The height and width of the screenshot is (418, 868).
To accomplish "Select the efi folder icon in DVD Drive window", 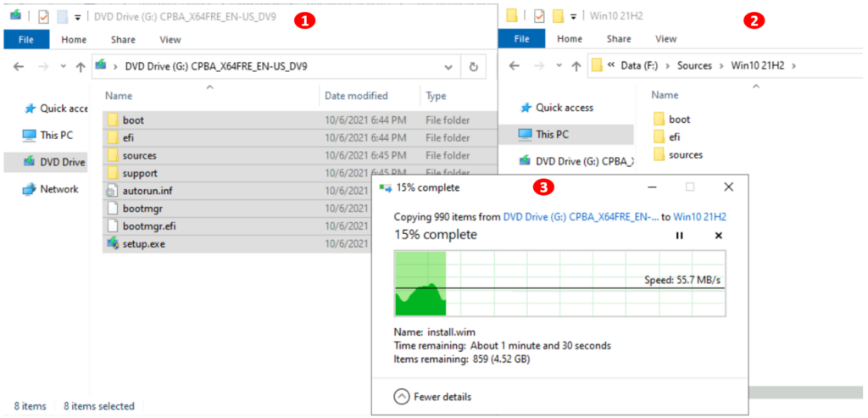I will pyautogui.click(x=113, y=137).
